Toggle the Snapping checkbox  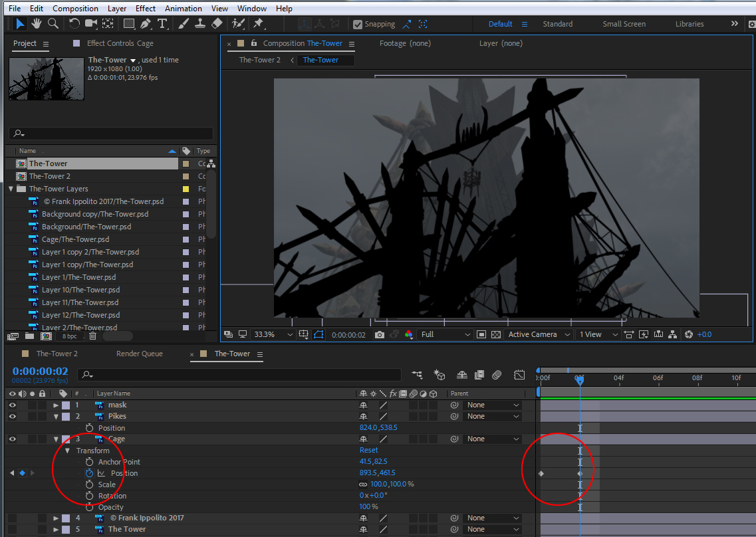358,25
